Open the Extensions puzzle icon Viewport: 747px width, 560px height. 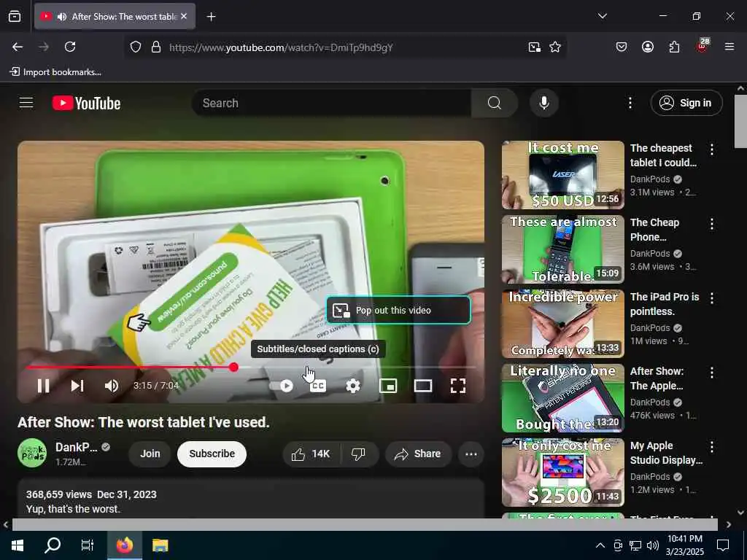[674, 47]
